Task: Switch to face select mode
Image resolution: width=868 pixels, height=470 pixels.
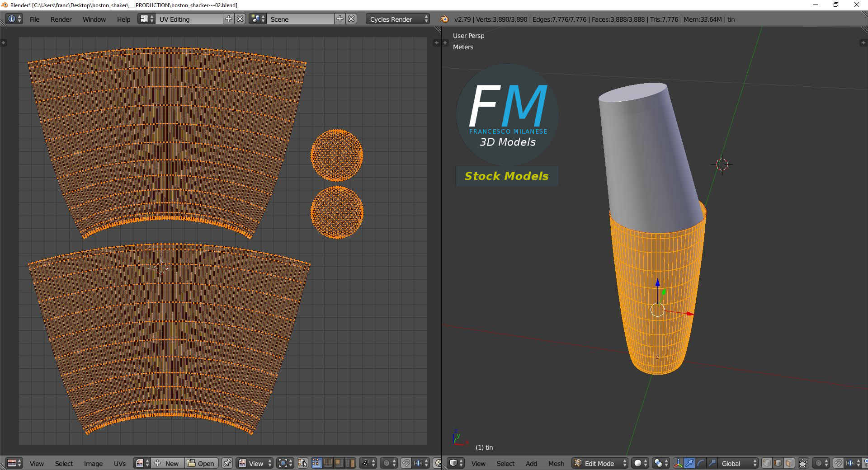Action: [x=789, y=463]
